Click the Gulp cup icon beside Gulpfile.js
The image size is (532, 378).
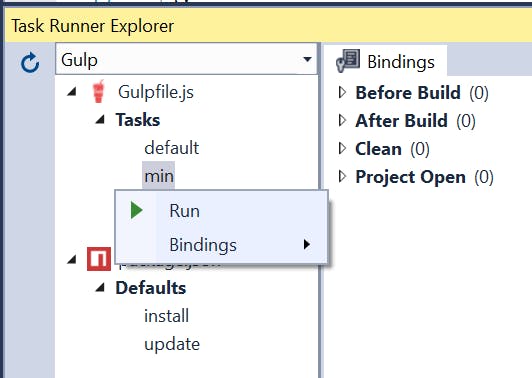98,91
